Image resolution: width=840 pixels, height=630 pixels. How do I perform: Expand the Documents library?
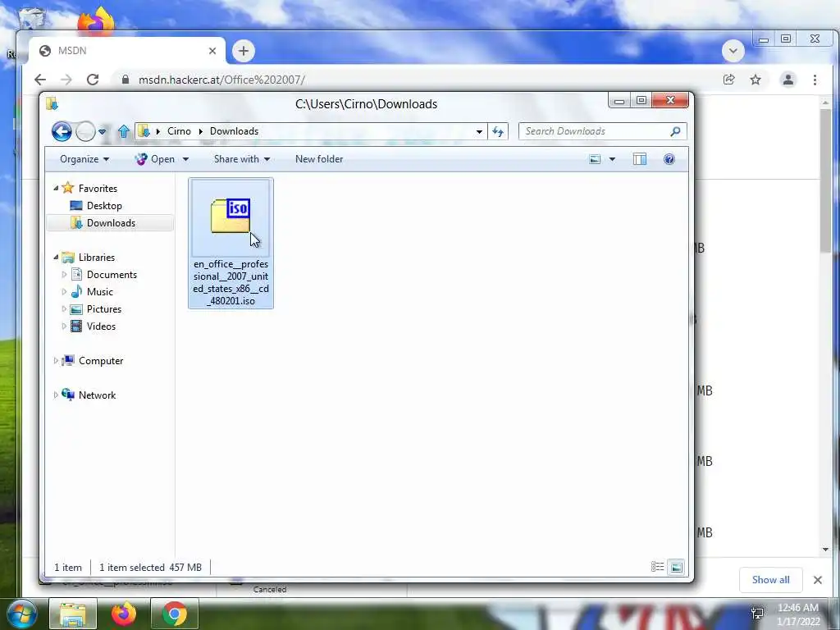(x=64, y=275)
